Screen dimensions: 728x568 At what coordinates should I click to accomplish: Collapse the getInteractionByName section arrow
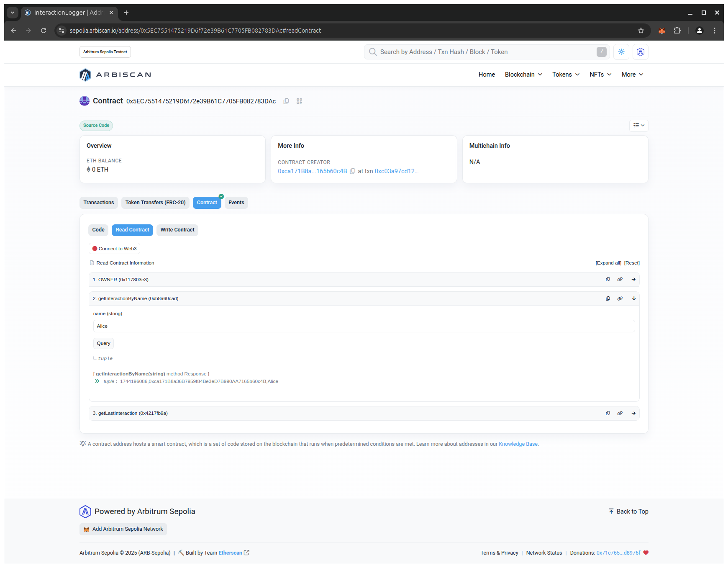coord(633,299)
